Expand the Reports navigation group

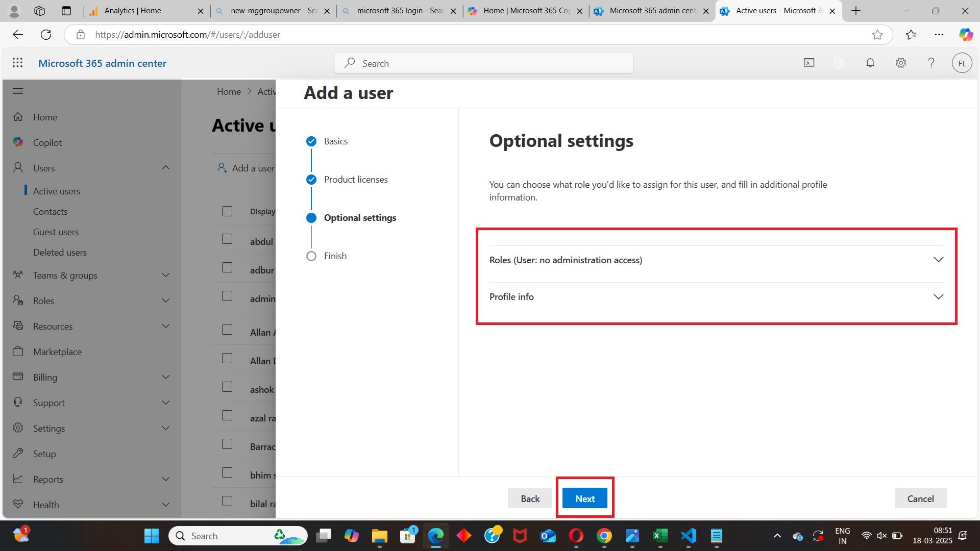(x=166, y=479)
